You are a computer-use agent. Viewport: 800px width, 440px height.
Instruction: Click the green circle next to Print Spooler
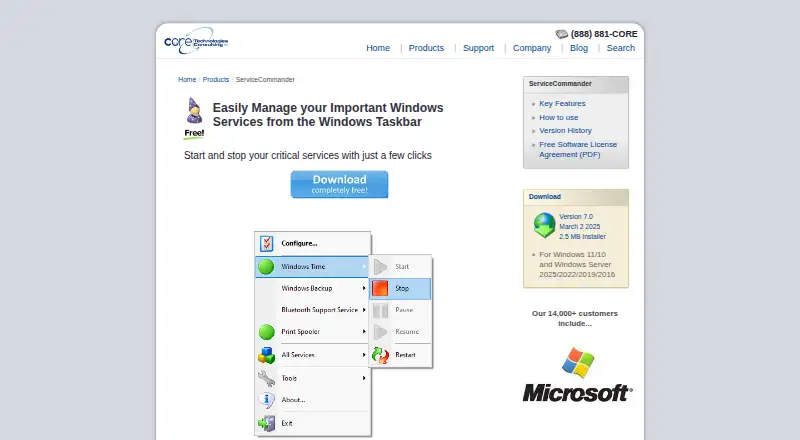pyautogui.click(x=266, y=332)
